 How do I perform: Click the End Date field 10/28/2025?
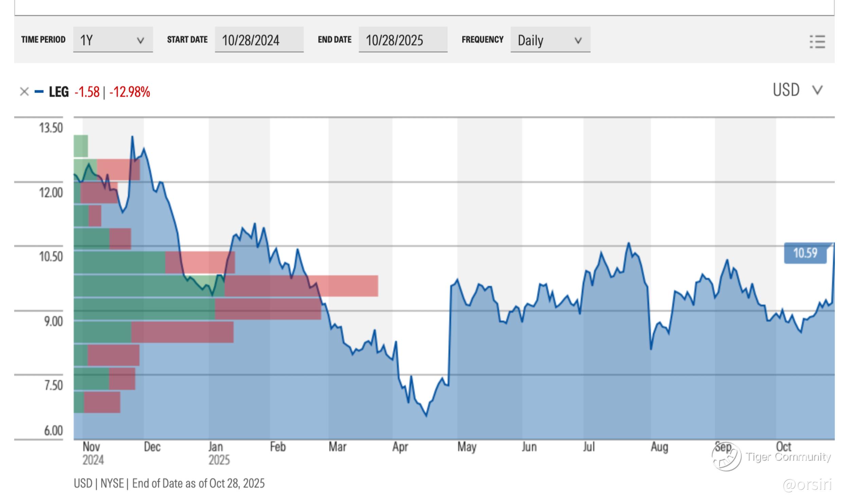click(402, 40)
